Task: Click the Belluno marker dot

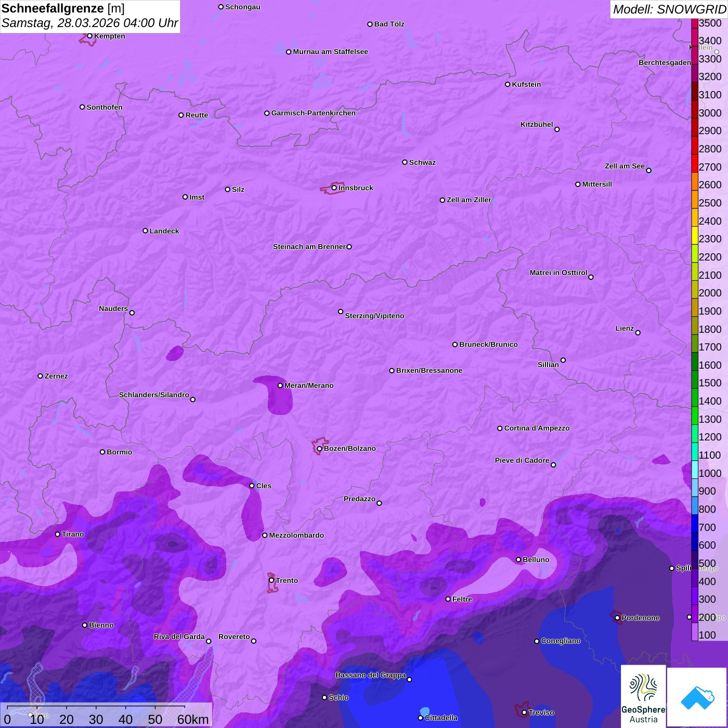Action: click(518, 560)
